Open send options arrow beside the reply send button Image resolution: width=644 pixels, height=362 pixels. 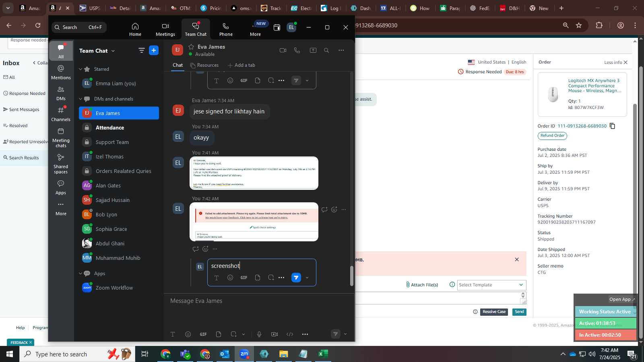(x=307, y=278)
